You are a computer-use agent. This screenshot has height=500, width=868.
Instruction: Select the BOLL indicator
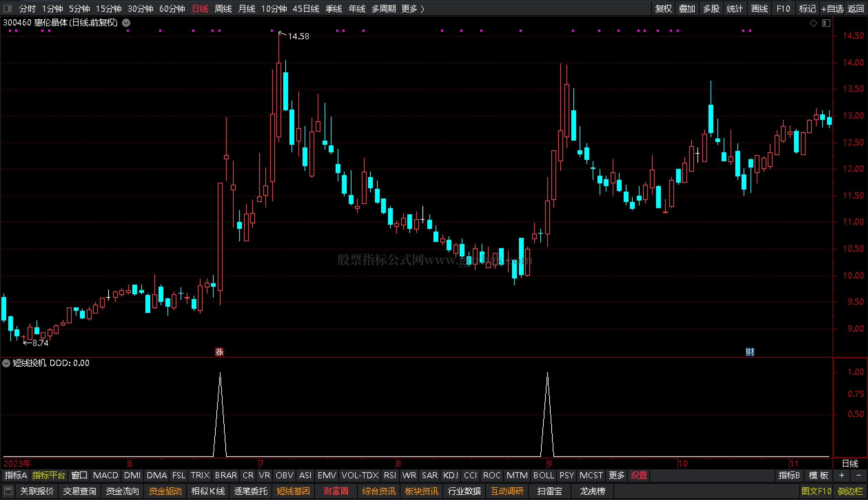543,476
